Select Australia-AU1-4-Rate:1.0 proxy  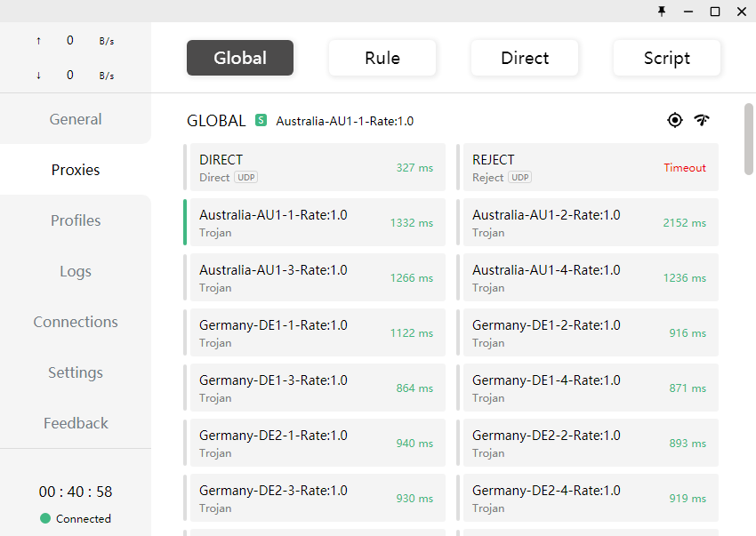[591, 277]
